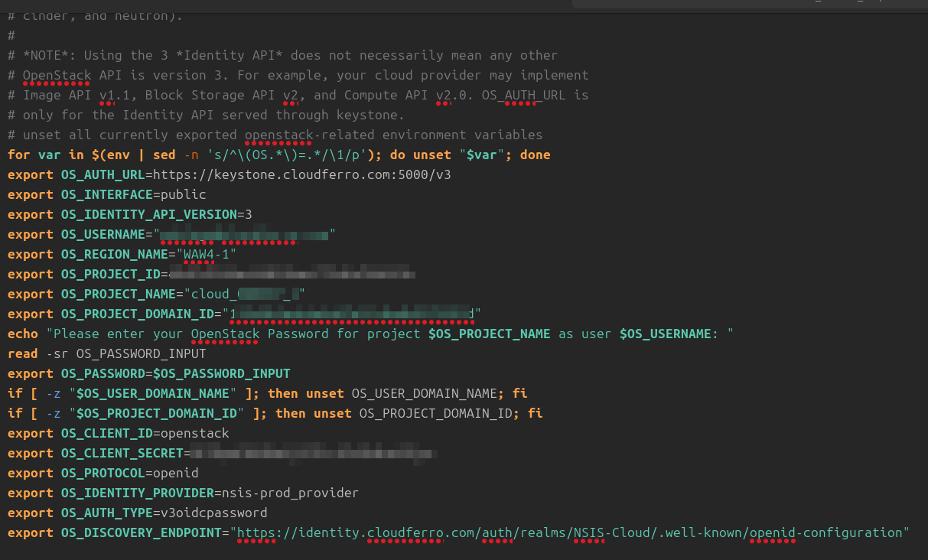Click the echo command keyword
The image size is (928, 560).
click(x=22, y=334)
